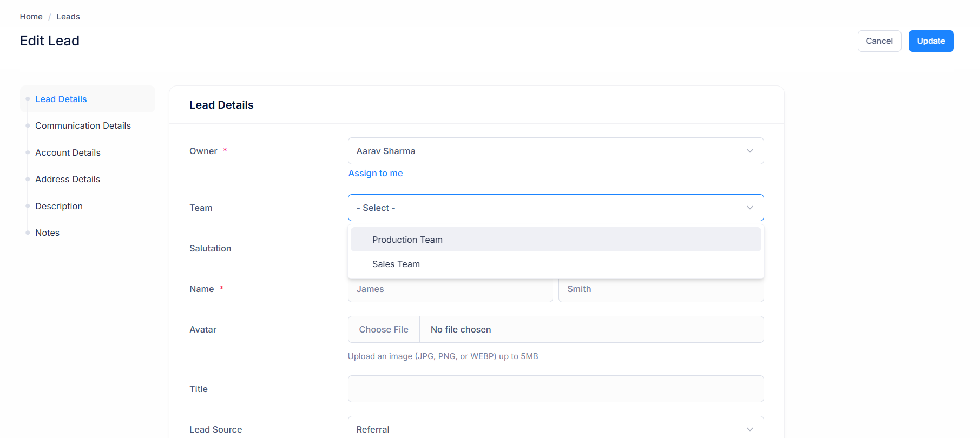Image resolution: width=980 pixels, height=438 pixels.
Task: Go to Home breadcrumb
Action: coord(31,17)
